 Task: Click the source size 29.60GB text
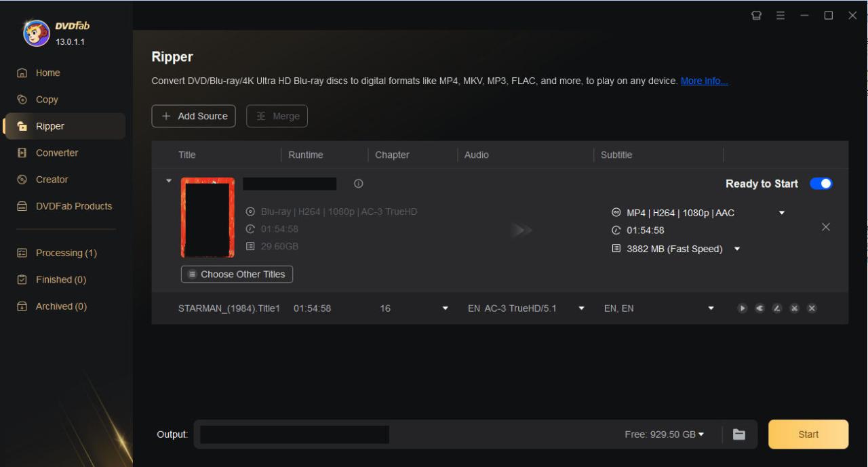(279, 246)
